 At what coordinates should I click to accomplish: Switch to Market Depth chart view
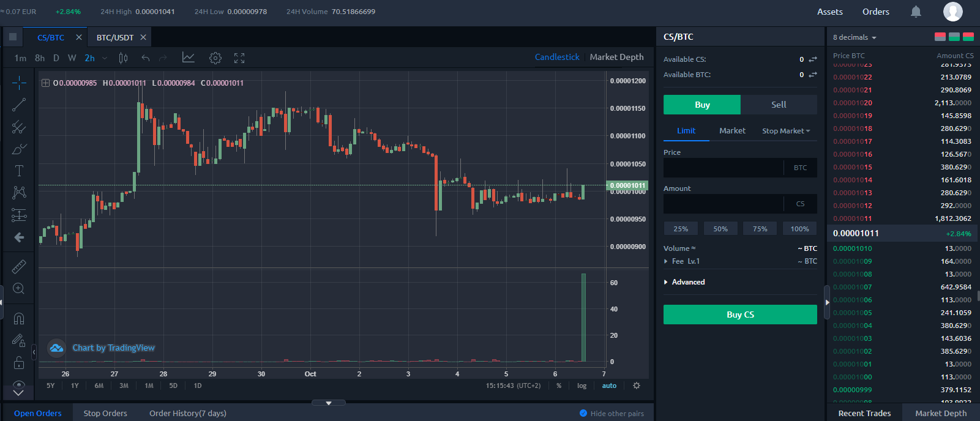(616, 57)
